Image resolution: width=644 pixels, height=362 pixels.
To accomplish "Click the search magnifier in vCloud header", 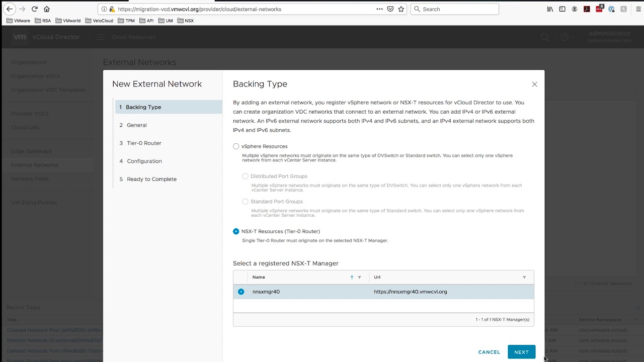I will coord(544,37).
